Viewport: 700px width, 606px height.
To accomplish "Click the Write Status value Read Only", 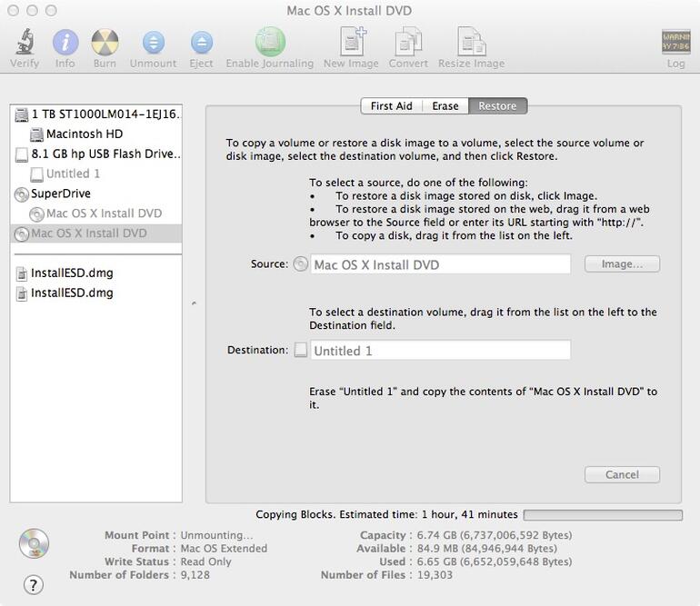I will (x=205, y=561).
